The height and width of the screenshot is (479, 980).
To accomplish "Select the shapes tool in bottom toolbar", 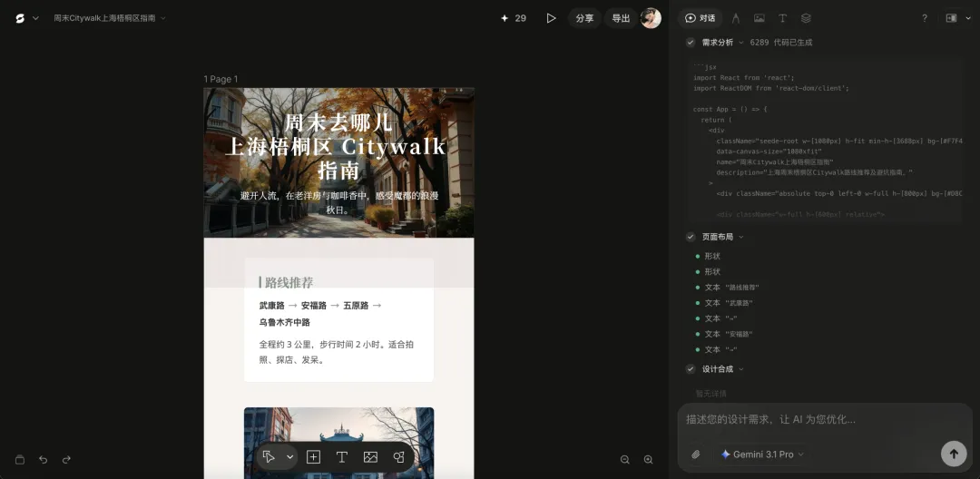I will pyautogui.click(x=398, y=457).
